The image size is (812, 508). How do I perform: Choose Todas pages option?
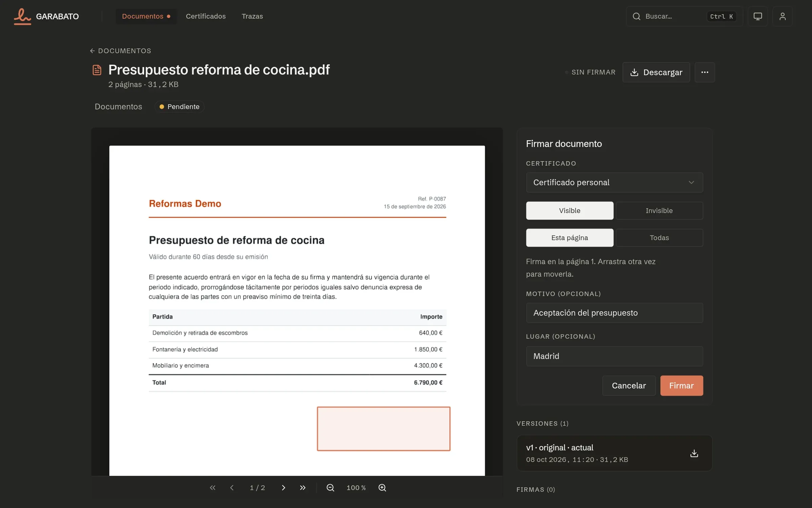659,238
